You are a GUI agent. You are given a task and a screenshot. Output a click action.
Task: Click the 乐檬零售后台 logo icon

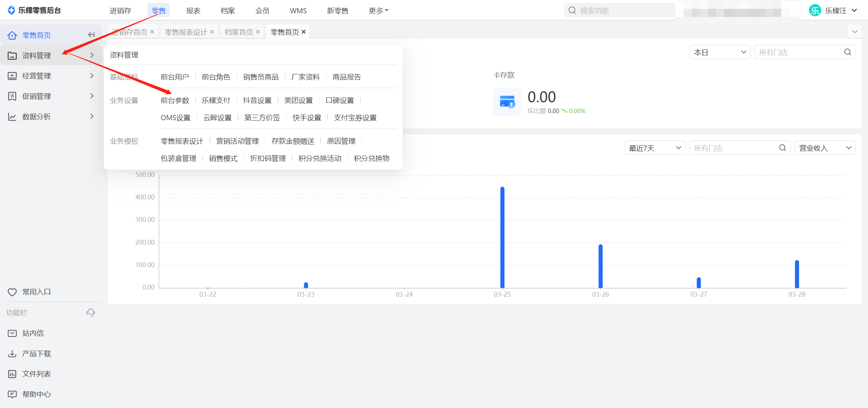(x=11, y=10)
